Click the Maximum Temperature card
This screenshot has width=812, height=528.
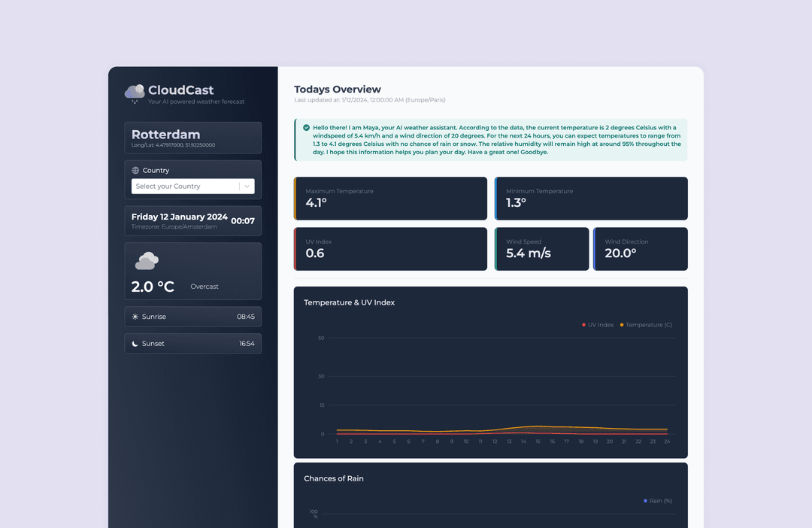[390, 199]
